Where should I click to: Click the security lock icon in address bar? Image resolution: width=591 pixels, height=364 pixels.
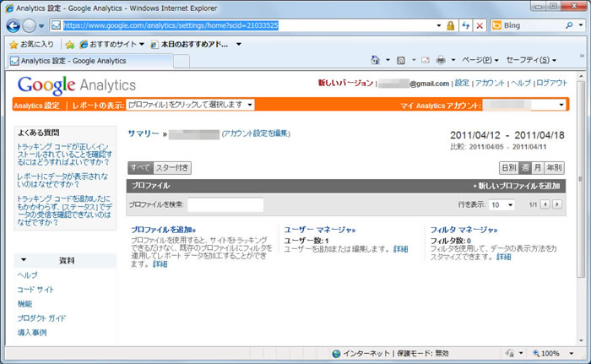click(x=450, y=25)
